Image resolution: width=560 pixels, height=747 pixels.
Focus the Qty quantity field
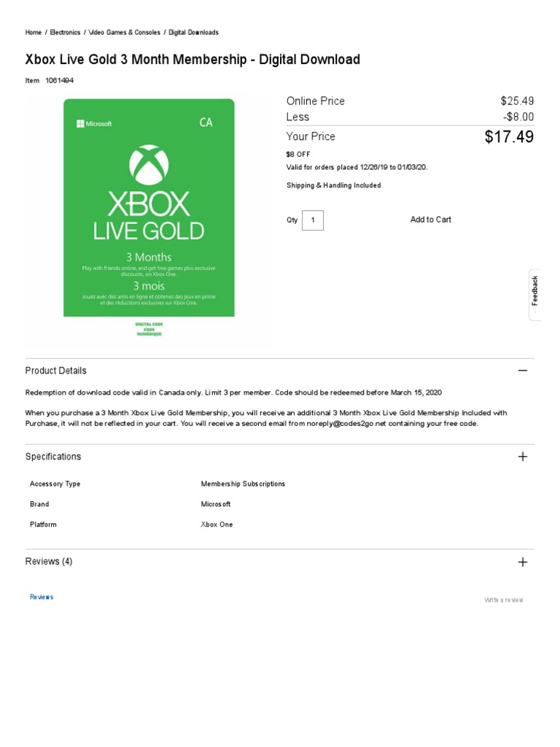(x=313, y=220)
